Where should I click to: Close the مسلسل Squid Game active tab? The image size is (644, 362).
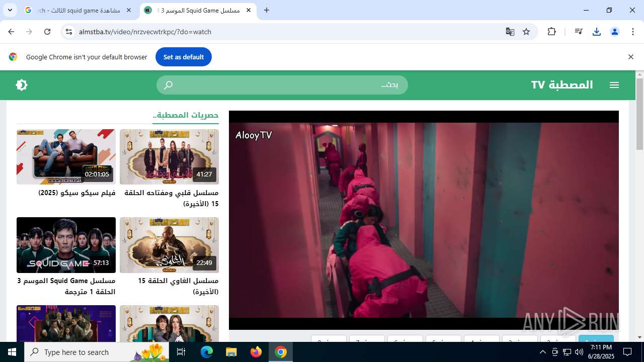pos(249,10)
